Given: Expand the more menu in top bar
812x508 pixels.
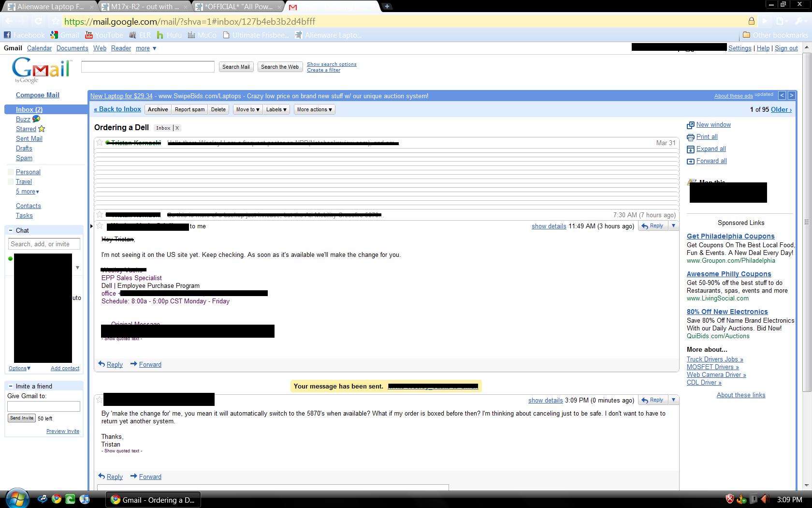Looking at the screenshot, I should (x=146, y=48).
